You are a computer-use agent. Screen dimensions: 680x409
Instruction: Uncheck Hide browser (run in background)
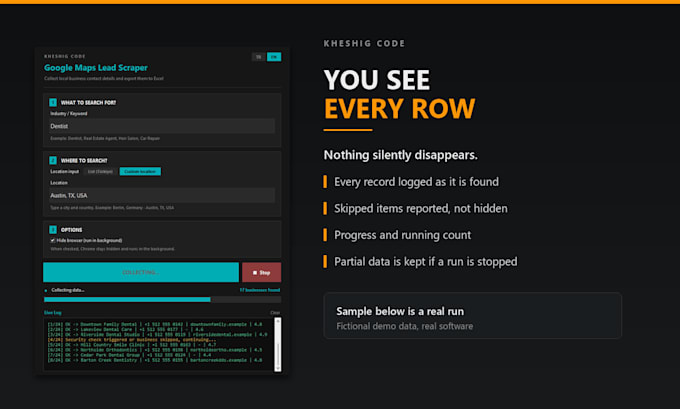tap(53, 240)
